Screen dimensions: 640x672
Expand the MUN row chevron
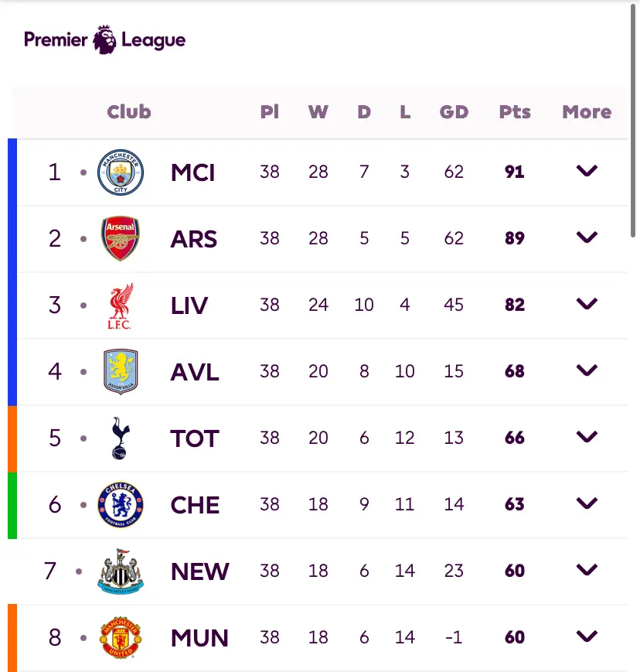(587, 636)
